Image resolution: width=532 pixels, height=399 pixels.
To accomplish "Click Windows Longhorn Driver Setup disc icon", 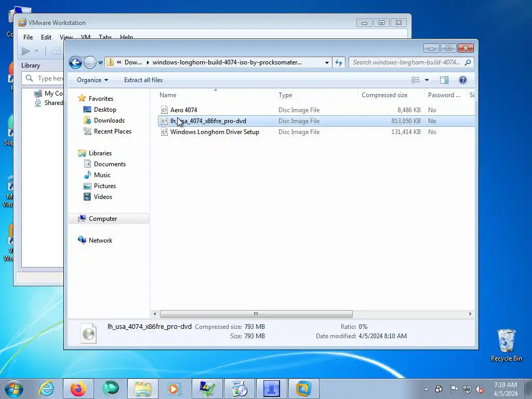I will (165, 132).
